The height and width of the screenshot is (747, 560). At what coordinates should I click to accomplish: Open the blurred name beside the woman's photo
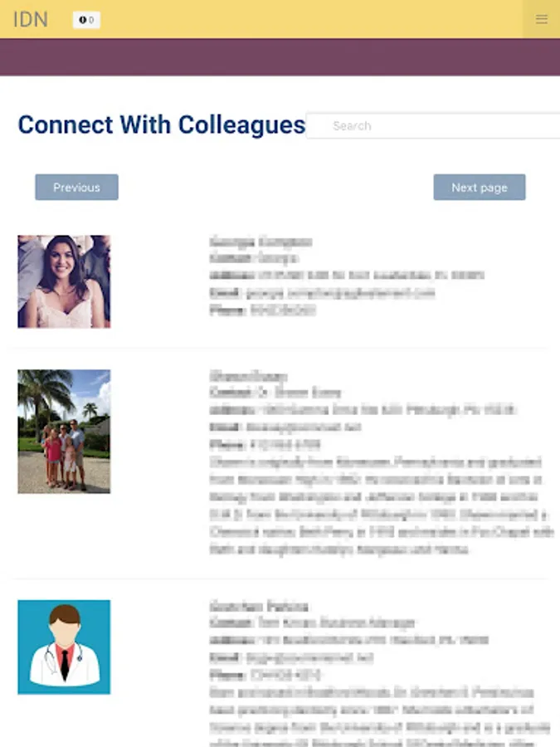click(x=261, y=242)
